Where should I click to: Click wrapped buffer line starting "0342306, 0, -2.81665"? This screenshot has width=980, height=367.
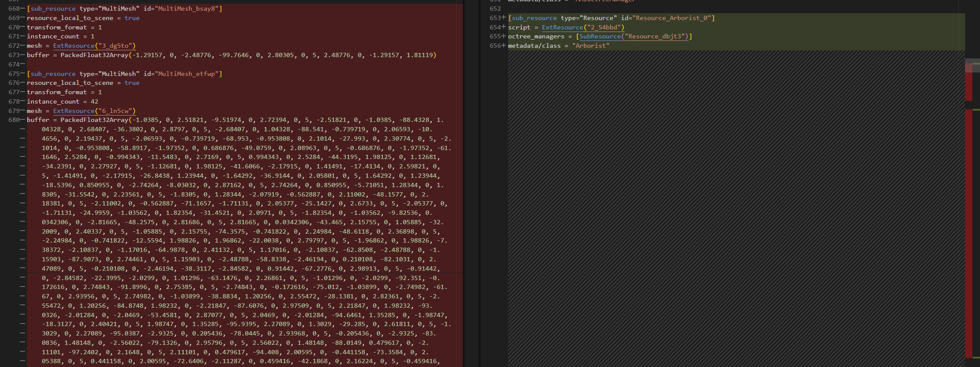[x=243, y=222]
